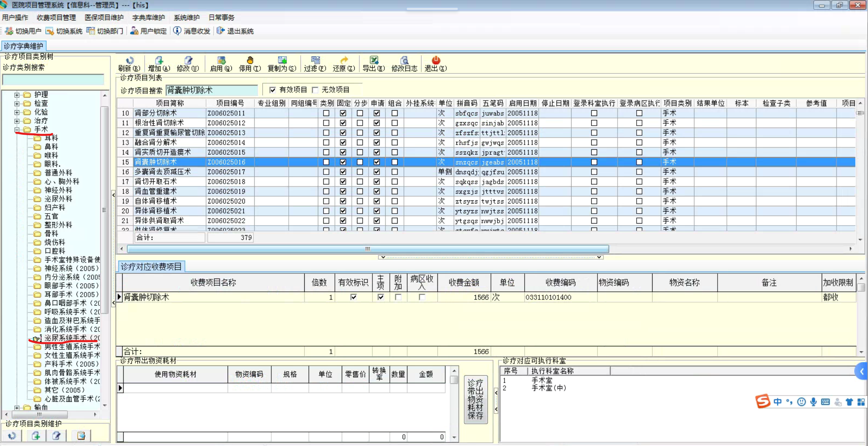Click the 停用 disable hand icon
868x446 pixels.
click(x=250, y=61)
